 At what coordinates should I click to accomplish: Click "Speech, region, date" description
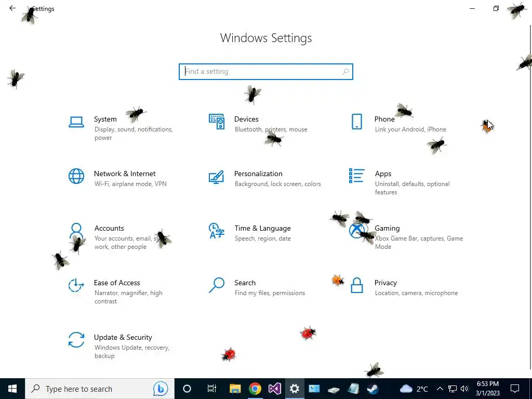(262, 238)
